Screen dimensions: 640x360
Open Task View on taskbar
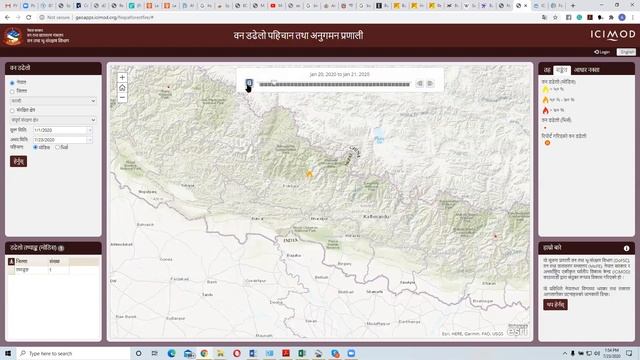pos(155,353)
